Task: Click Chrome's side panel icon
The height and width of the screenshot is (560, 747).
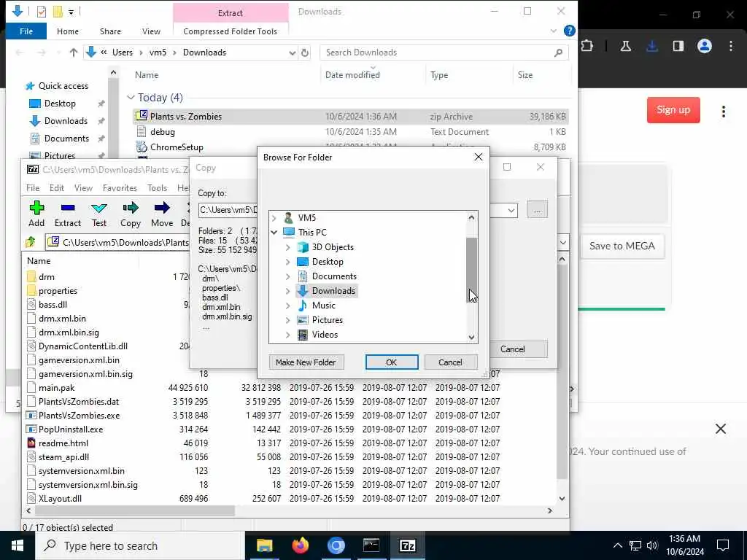Action: click(678, 46)
